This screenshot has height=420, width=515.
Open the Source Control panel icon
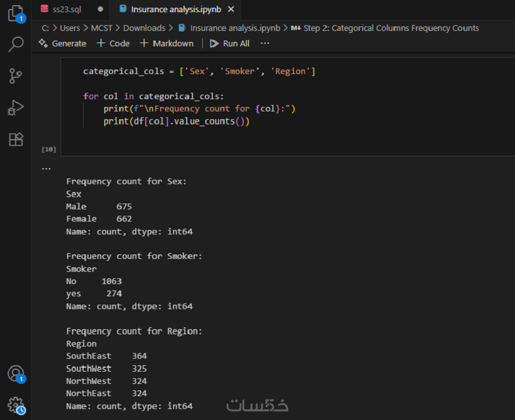pos(15,76)
